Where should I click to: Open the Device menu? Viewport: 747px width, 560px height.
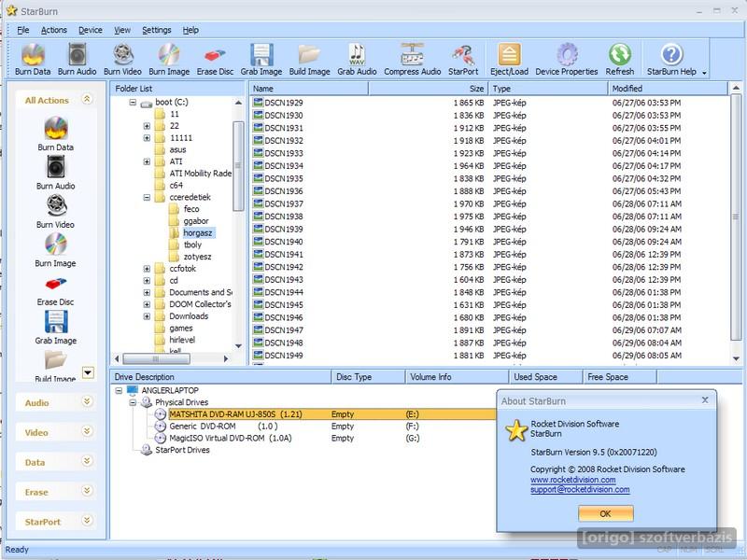tap(91, 30)
